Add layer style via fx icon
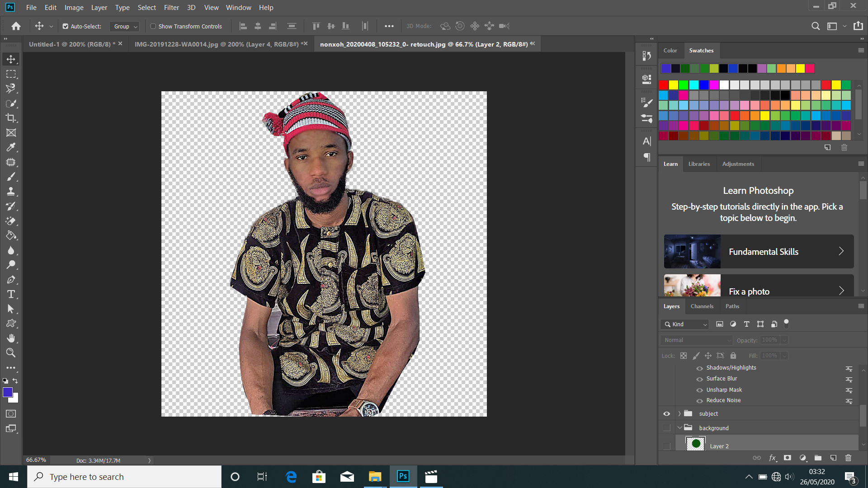This screenshot has width=868, height=488. click(x=773, y=458)
